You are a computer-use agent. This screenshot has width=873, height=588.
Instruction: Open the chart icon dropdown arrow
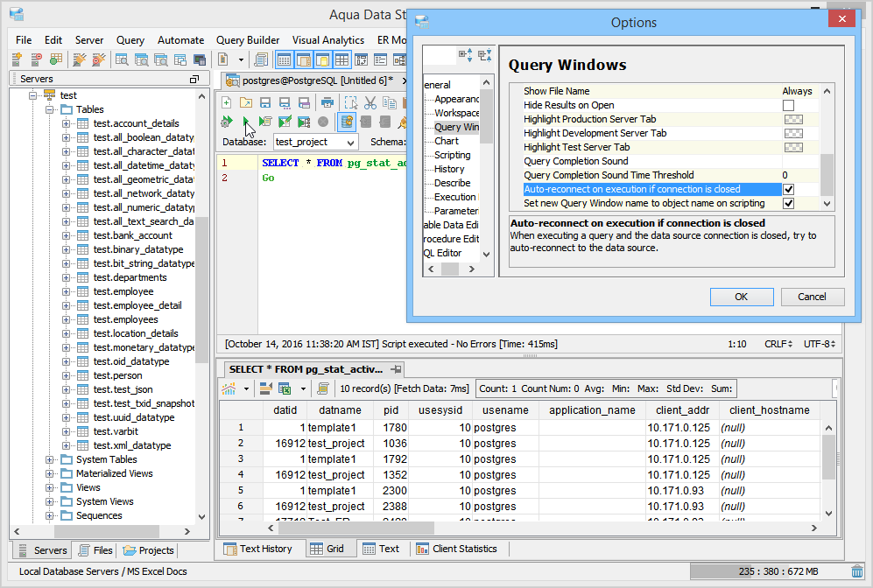click(x=246, y=388)
